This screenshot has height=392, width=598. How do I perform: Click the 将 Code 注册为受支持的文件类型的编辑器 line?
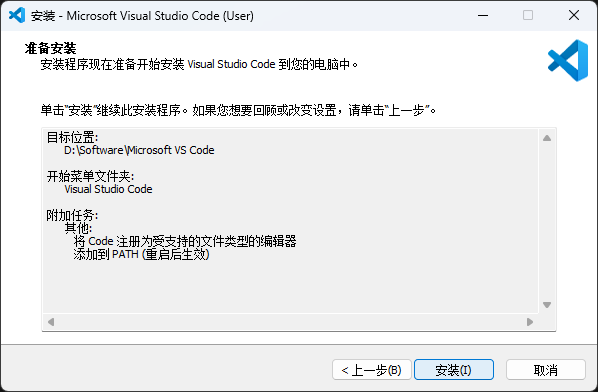click(185, 241)
